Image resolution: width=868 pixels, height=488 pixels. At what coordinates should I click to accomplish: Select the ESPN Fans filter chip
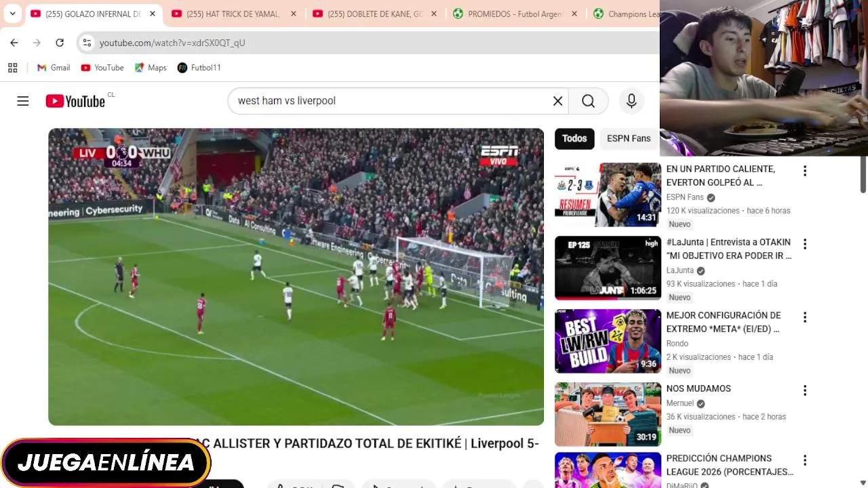629,138
